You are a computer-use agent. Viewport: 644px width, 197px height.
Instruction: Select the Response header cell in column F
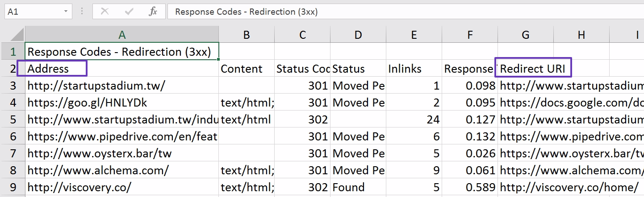[470, 68]
